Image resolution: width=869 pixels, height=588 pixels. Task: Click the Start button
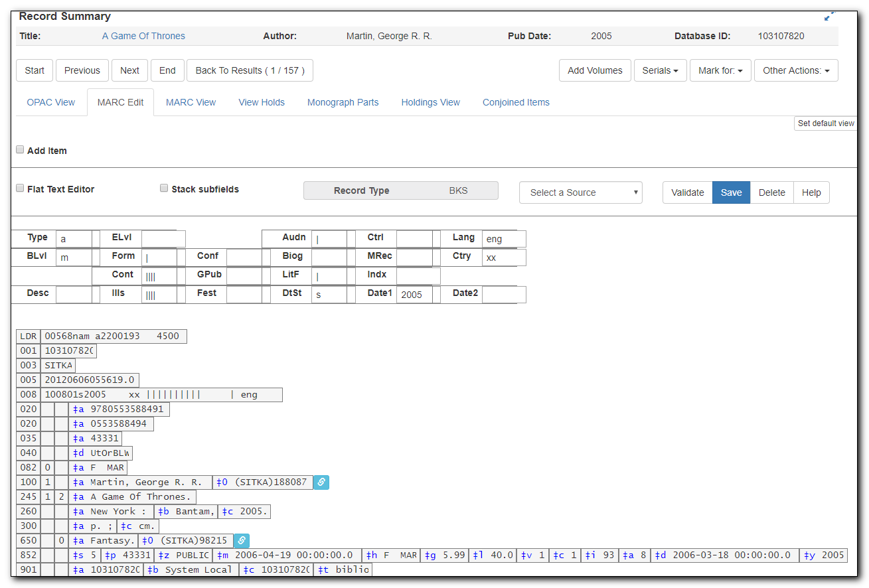[x=35, y=70]
